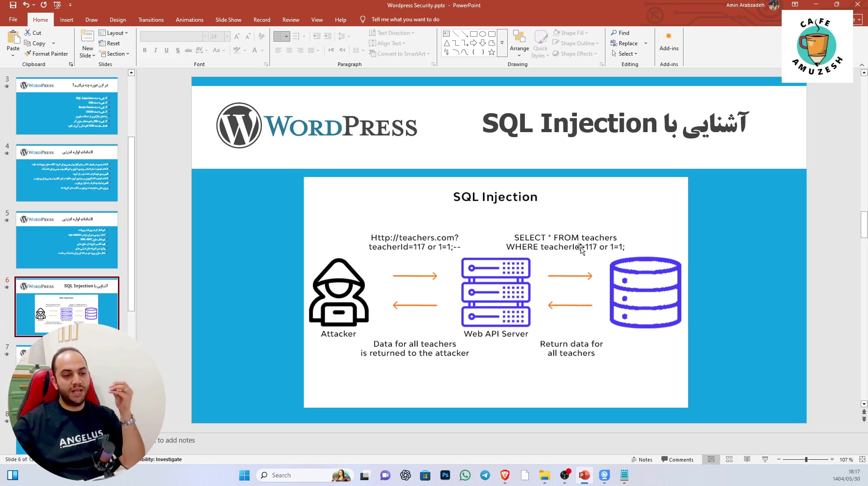The image size is (868, 486).
Task: Click Align Text button
Action: (387, 43)
